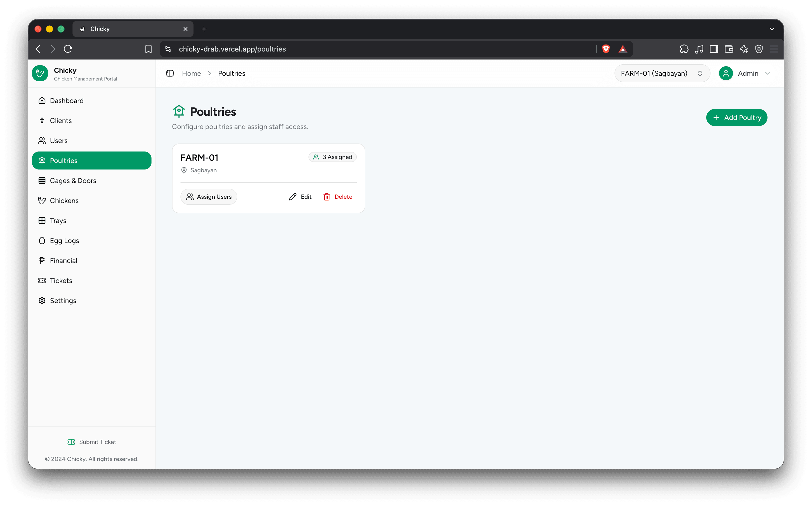This screenshot has height=506, width=812.
Task: Open the browser hamburger menu
Action: point(774,49)
